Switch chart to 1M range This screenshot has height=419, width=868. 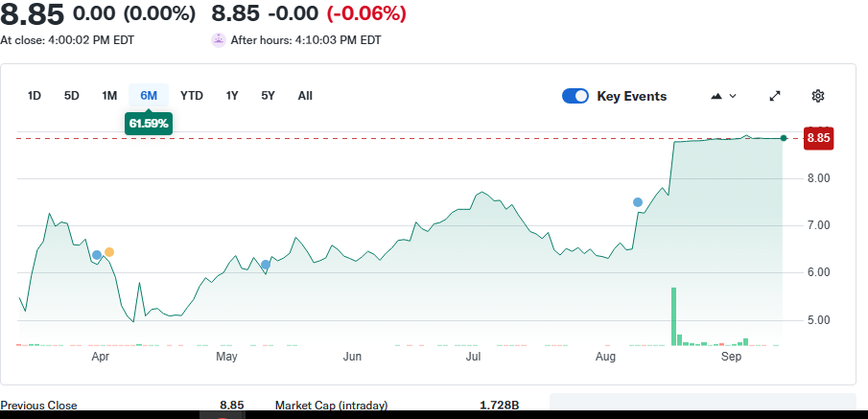click(109, 95)
